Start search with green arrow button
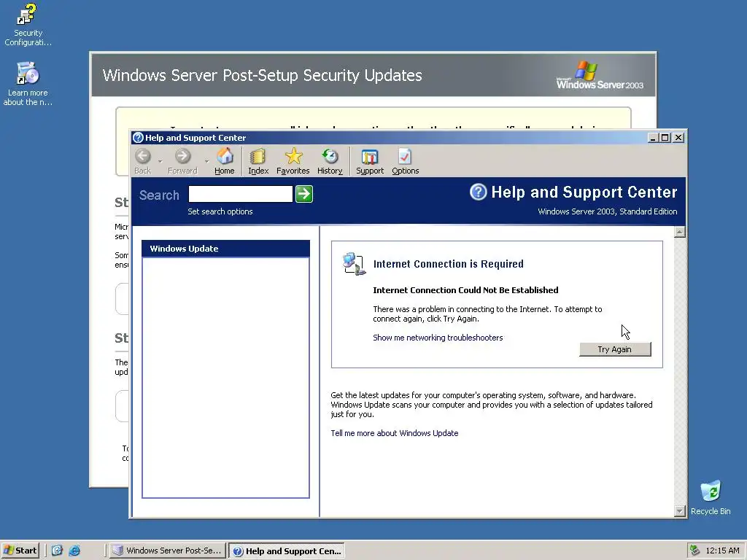Screen dimensions: 747x560 pyautogui.click(x=304, y=194)
